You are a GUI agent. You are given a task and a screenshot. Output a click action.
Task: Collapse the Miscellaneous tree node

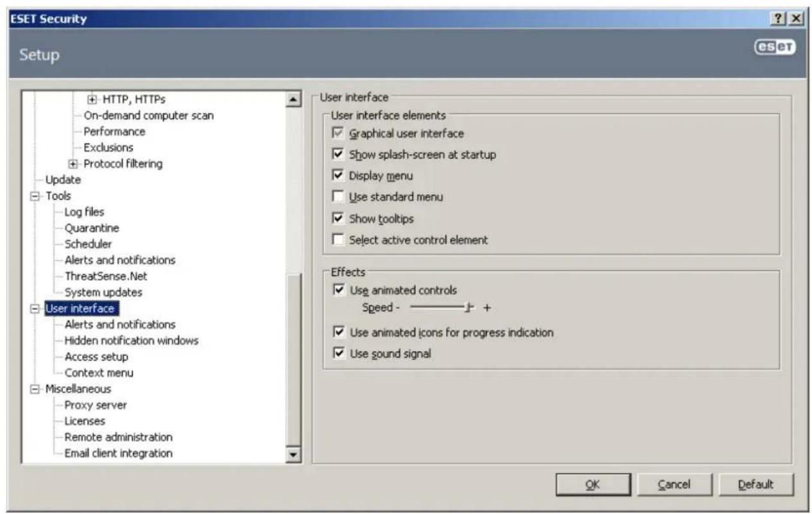(36, 389)
